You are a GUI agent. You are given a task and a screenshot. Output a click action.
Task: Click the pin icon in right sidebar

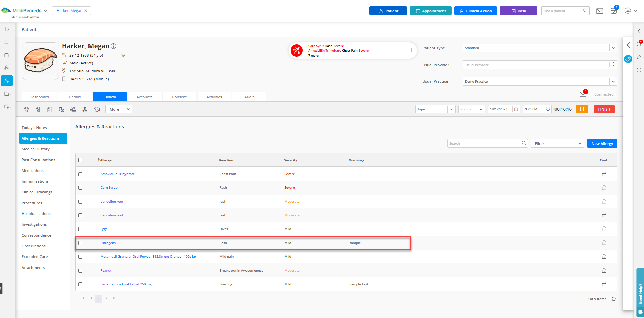click(x=639, y=57)
